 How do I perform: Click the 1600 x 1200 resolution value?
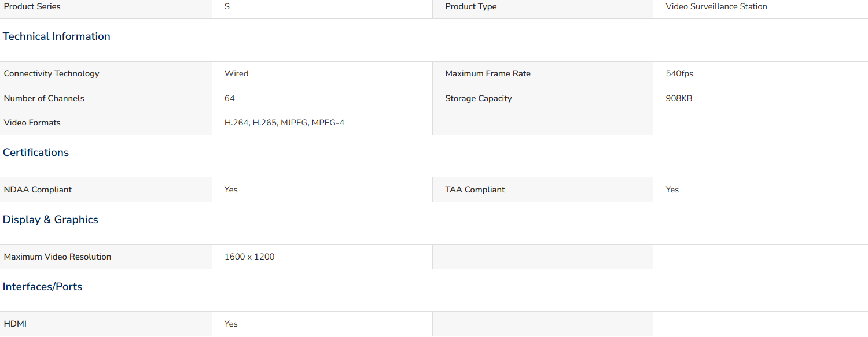tap(249, 257)
